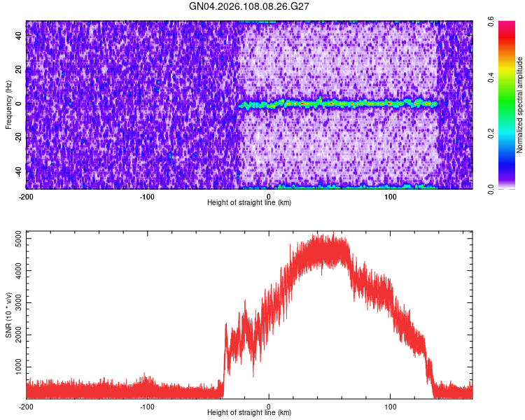Image resolution: width=525 pixels, height=420 pixels.
Task: Click the Frequency (Hz) axis label
Action: click(8, 105)
